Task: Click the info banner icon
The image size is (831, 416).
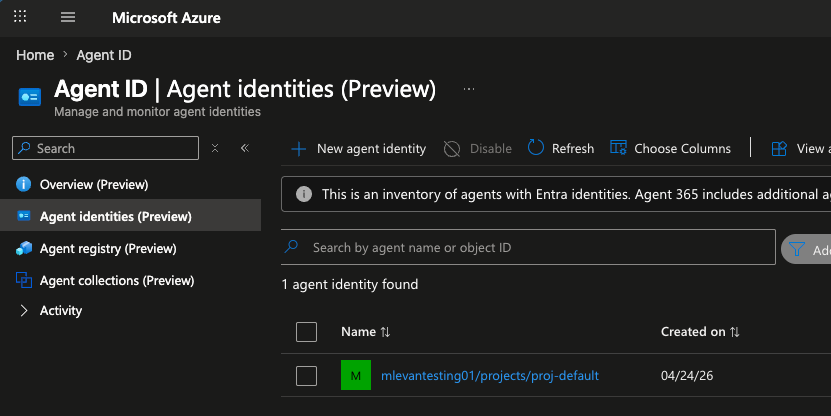Action: [304, 194]
